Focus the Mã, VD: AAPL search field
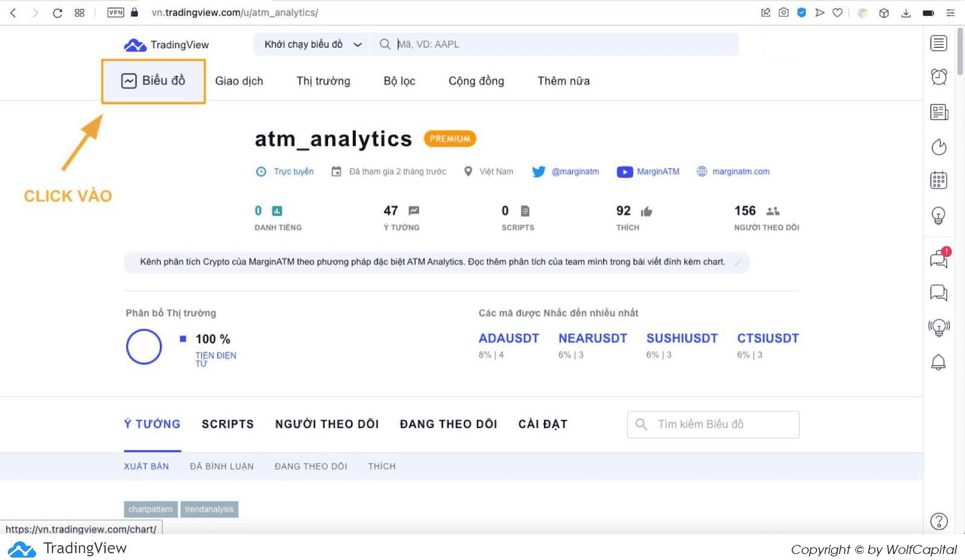 (x=555, y=44)
